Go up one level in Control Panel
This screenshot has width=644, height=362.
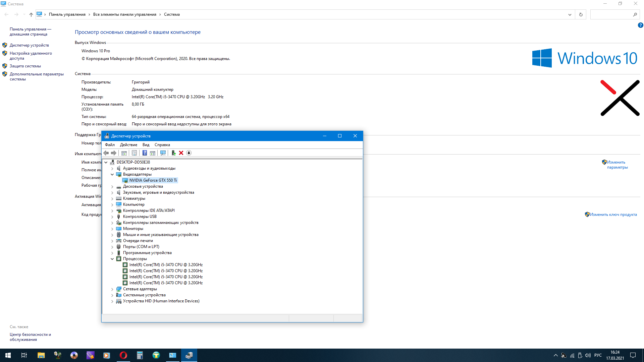coord(31,14)
